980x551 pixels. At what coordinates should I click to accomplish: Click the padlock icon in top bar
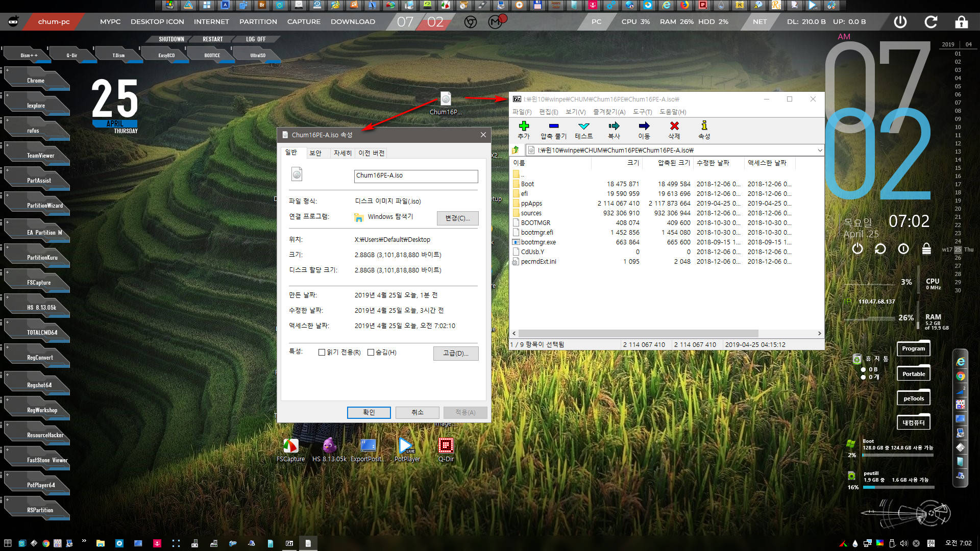coord(961,22)
